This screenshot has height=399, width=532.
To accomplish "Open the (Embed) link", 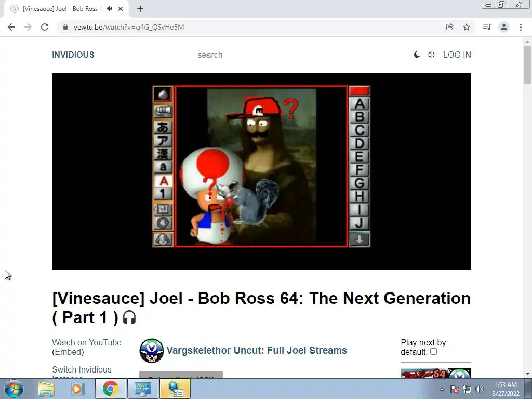I will [68, 352].
